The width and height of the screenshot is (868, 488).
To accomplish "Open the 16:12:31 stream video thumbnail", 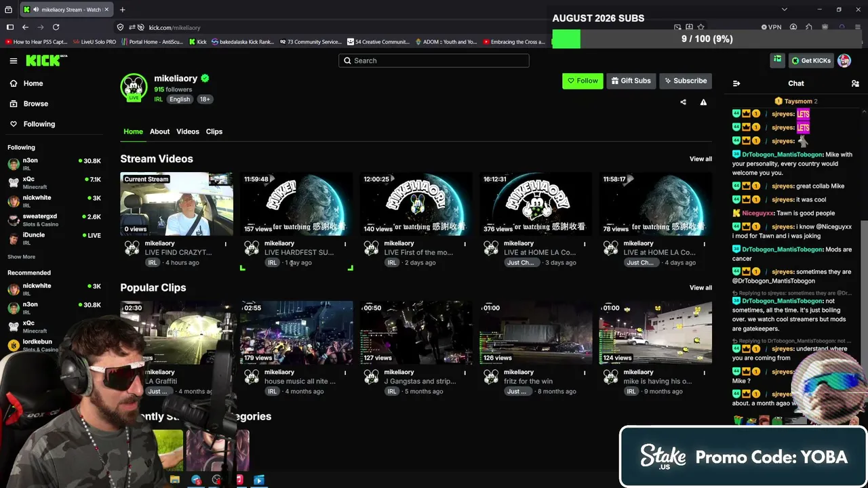I will 536,204.
